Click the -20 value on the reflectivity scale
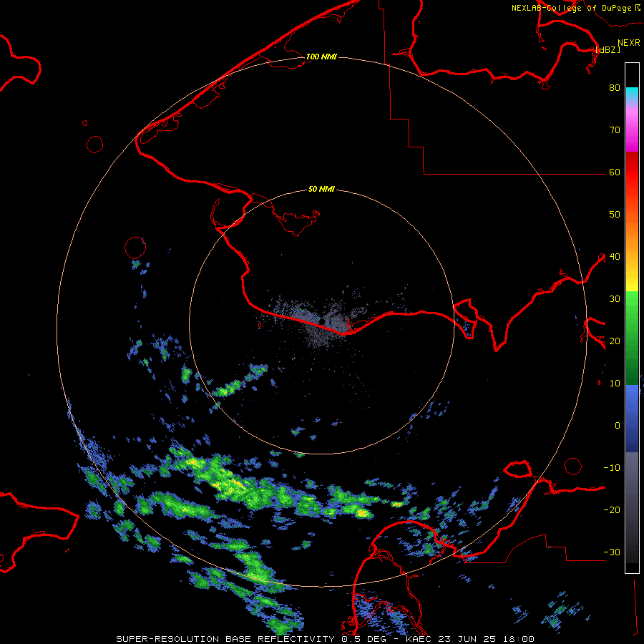The width and height of the screenshot is (644, 644). tap(612, 509)
